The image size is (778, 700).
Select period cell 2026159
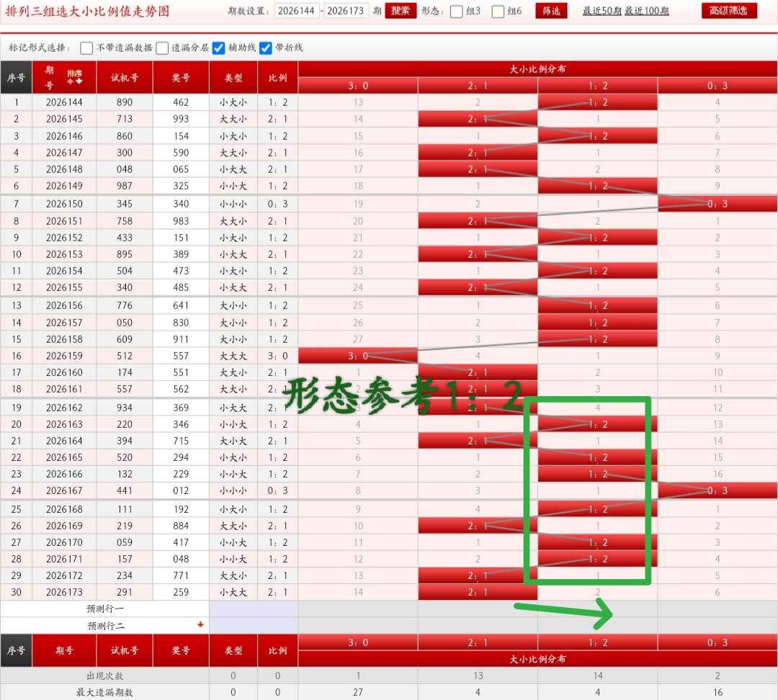pyautogui.click(x=65, y=356)
